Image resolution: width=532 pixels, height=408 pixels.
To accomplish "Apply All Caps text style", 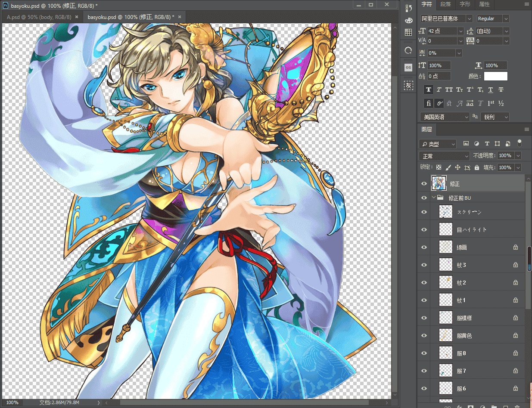I will click(x=449, y=90).
